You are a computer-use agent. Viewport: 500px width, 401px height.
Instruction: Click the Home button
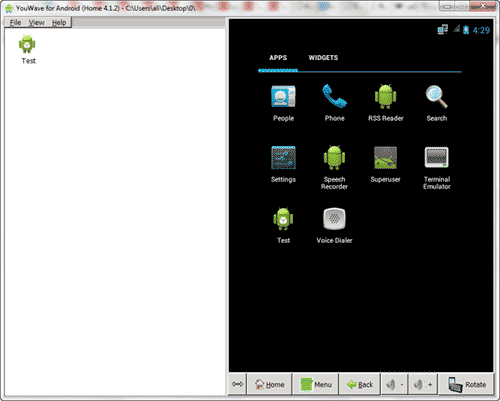pos(270,384)
